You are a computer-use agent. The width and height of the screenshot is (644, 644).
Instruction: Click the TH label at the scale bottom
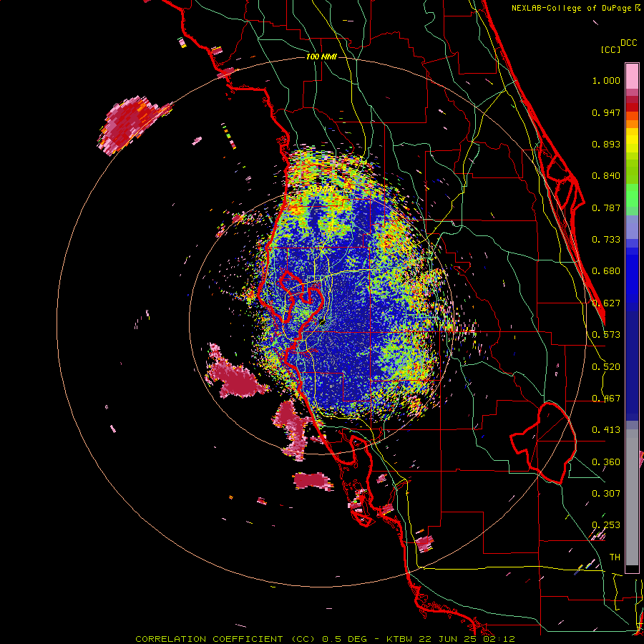[x=615, y=557]
